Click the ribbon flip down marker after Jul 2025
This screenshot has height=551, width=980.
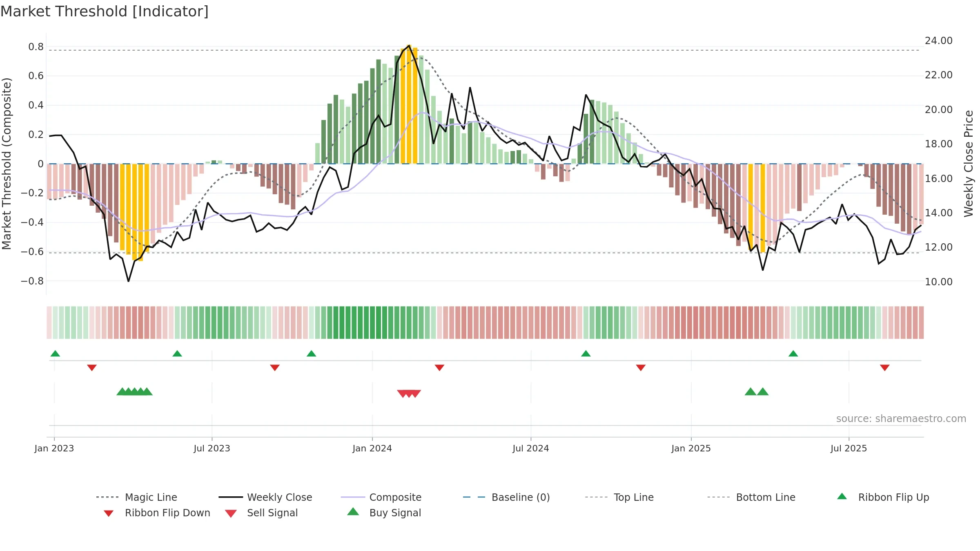point(885,368)
